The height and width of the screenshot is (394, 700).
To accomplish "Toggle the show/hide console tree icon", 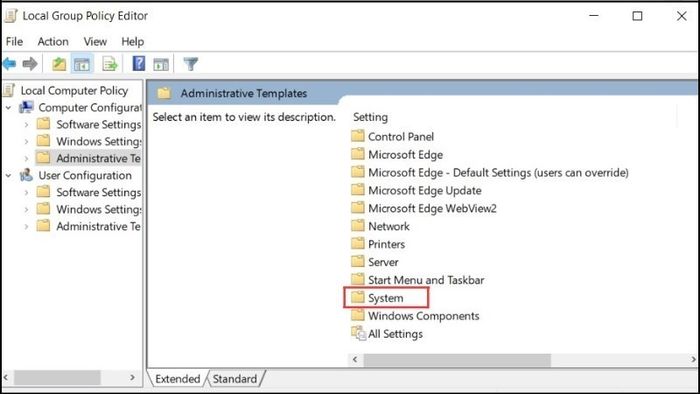I will click(x=82, y=64).
